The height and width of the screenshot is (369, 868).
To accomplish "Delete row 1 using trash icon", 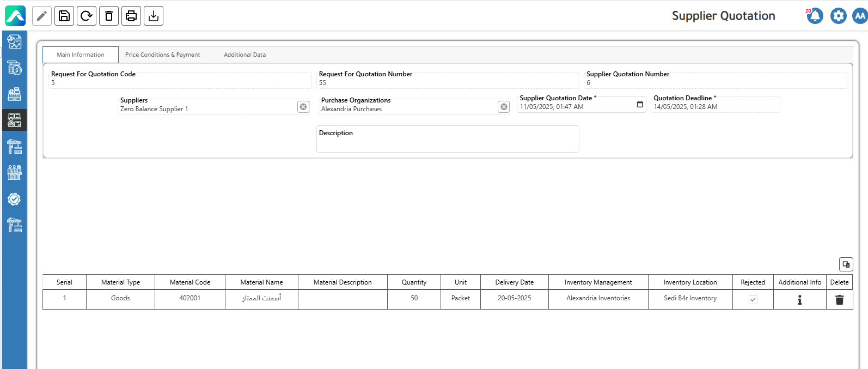I will click(839, 300).
